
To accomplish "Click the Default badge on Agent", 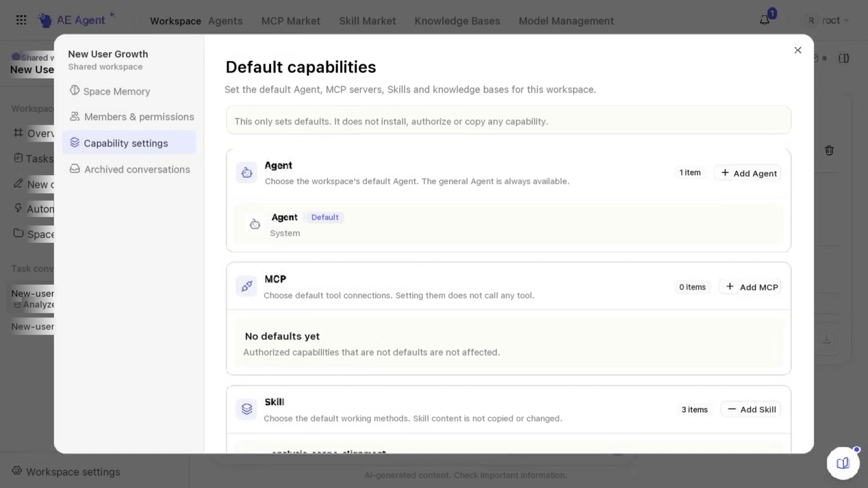I will coord(325,217).
